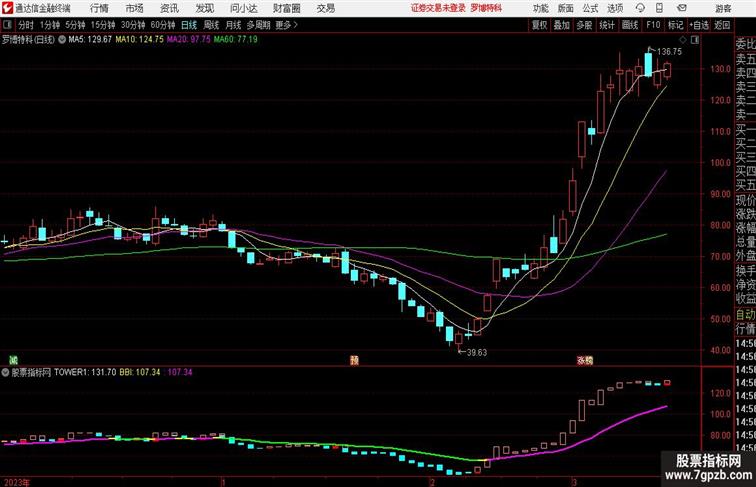Click the 返回 back button
756x487 pixels.
click(722, 25)
